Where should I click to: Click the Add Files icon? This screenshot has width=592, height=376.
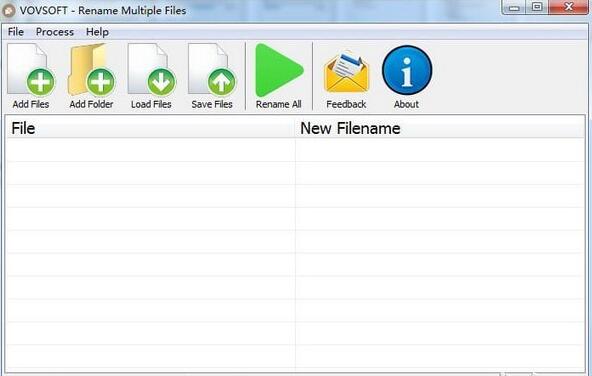pos(31,69)
